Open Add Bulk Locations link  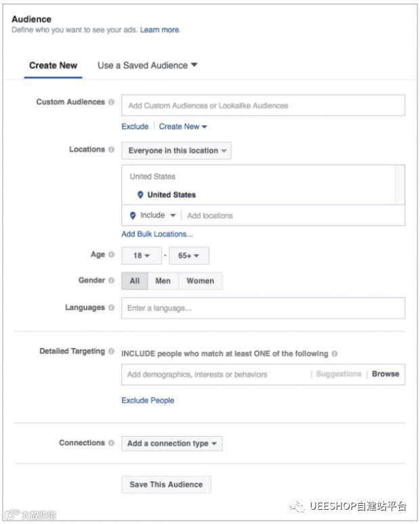(156, 234)
